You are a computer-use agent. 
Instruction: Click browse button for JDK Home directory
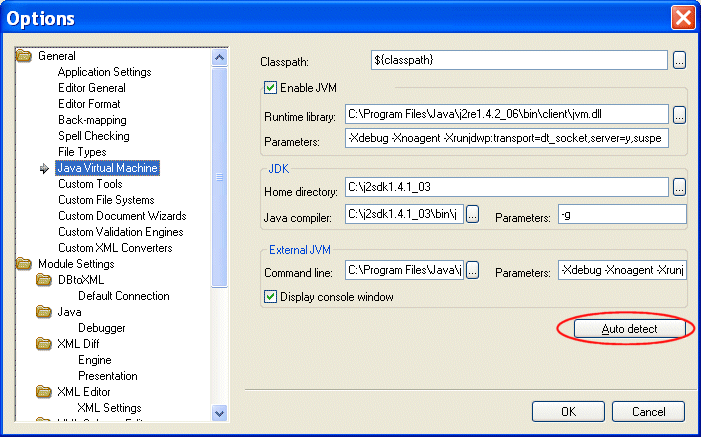point(679,187)
